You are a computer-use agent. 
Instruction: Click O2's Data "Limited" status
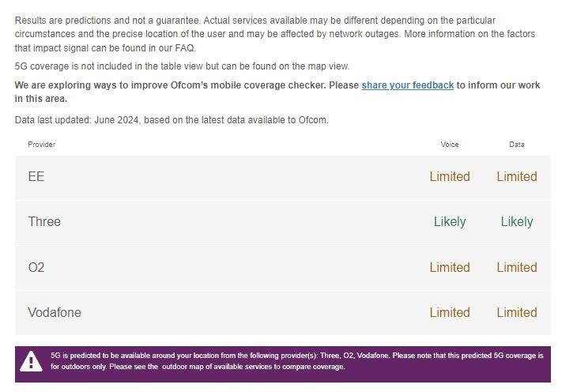[517, 268]
